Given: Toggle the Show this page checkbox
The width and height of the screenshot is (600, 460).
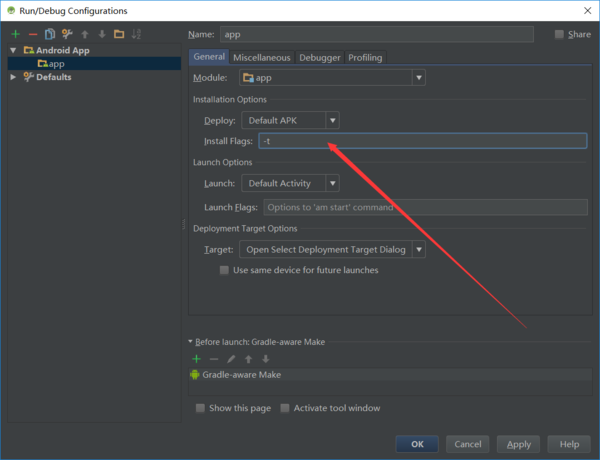Looking at the screenshot, I should 200,408.
